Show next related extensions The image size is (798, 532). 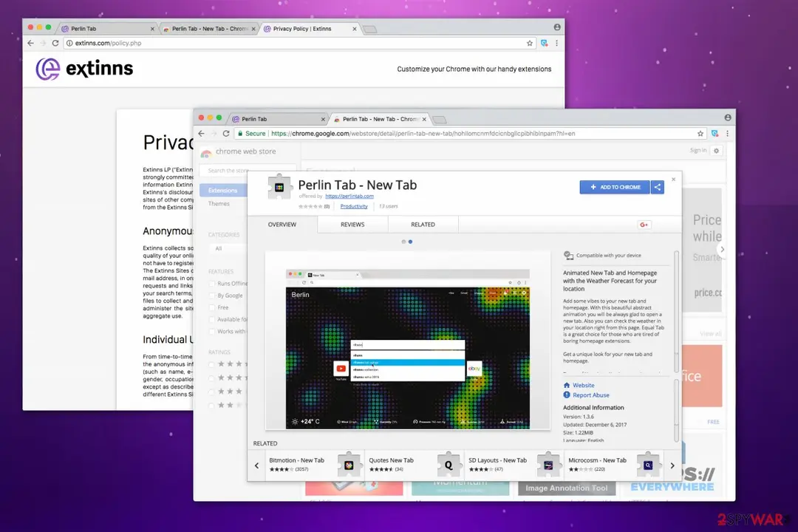pos(672,465)
